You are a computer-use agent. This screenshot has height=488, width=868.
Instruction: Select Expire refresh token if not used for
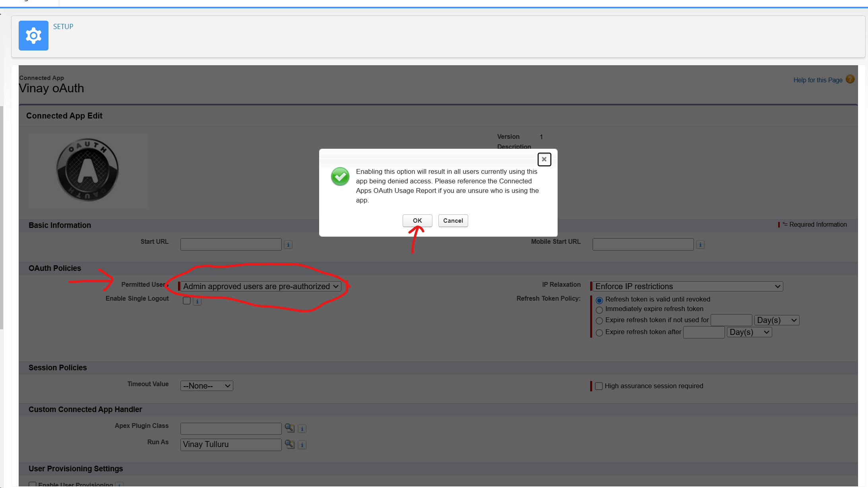599,321
